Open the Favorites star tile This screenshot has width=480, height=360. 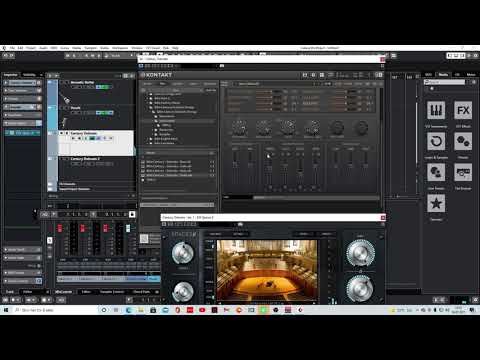(x=436, y=203)
